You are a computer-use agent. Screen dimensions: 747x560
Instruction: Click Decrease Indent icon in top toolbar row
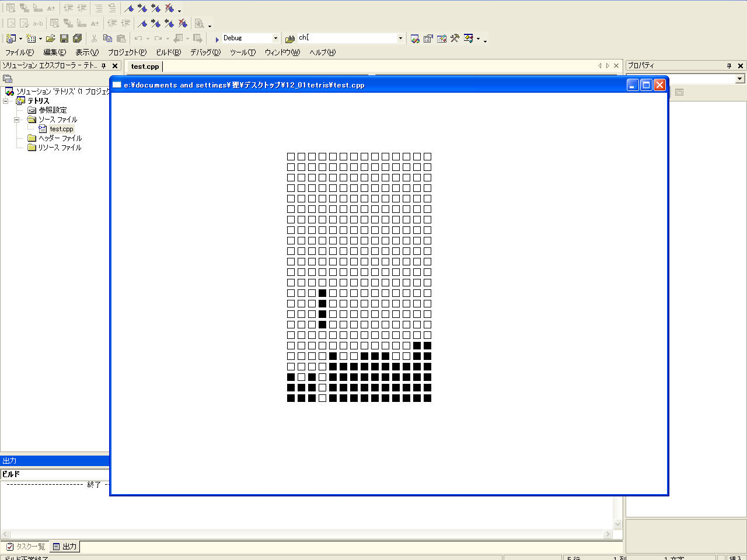(68, 8)
